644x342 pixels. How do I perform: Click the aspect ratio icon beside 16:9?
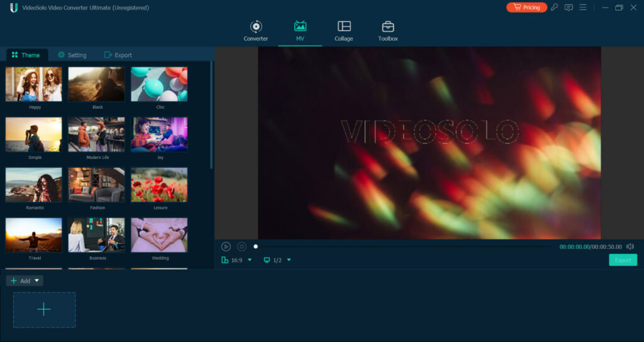click(x=225, y=260)
